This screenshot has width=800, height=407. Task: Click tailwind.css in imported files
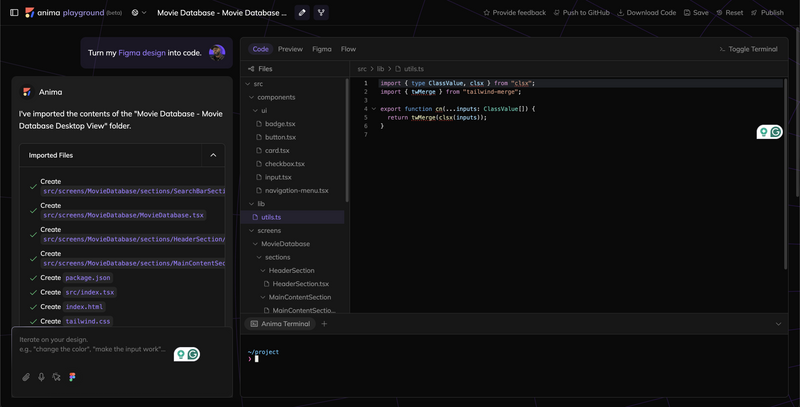pos(88,321)
